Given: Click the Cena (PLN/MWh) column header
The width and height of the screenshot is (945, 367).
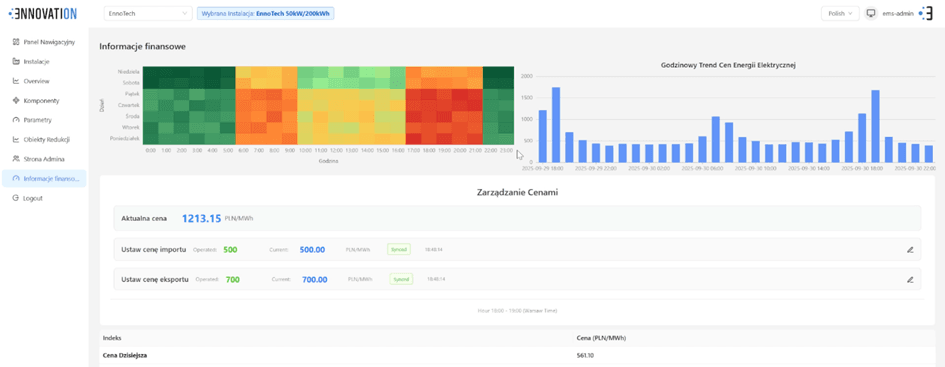Looking at the screenshot, I should pos(601,338).
